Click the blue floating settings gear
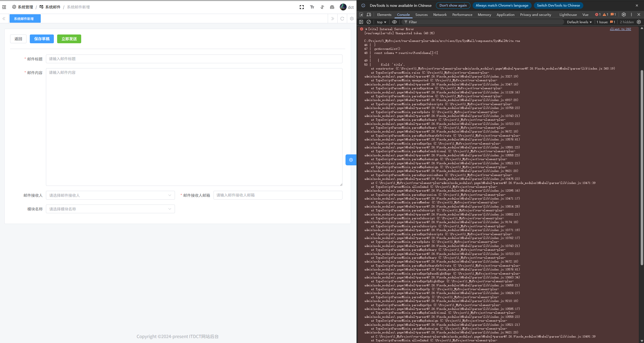 (351, 160)
